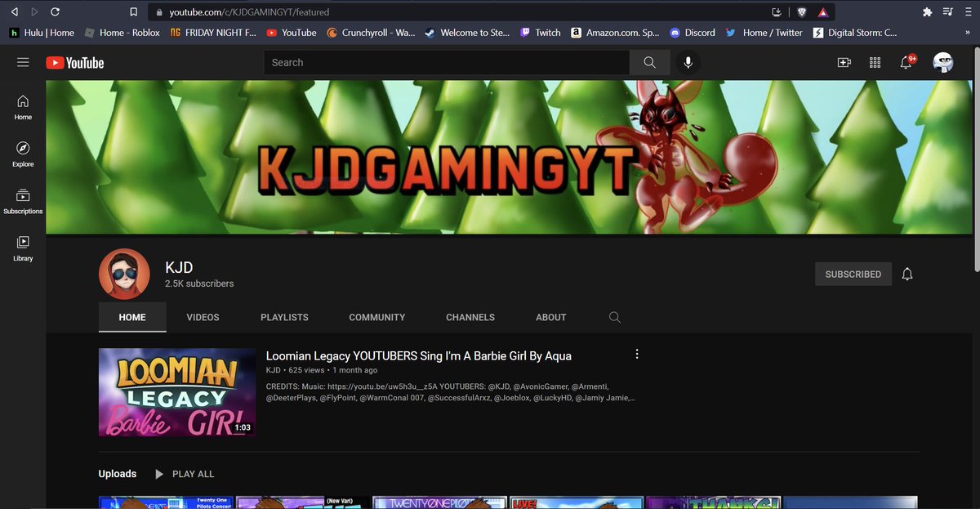Open account menu via profile avatar

(x=943, y=63)
